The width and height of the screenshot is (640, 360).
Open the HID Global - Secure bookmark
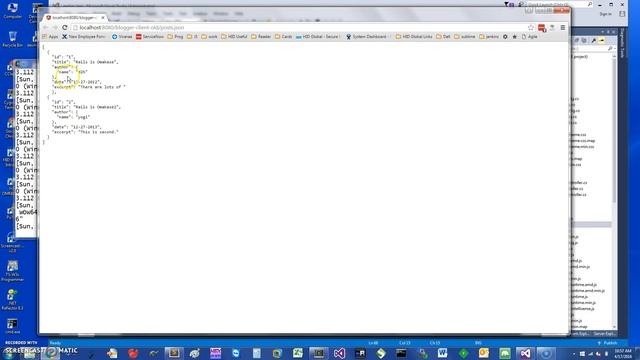click(318, 37)
